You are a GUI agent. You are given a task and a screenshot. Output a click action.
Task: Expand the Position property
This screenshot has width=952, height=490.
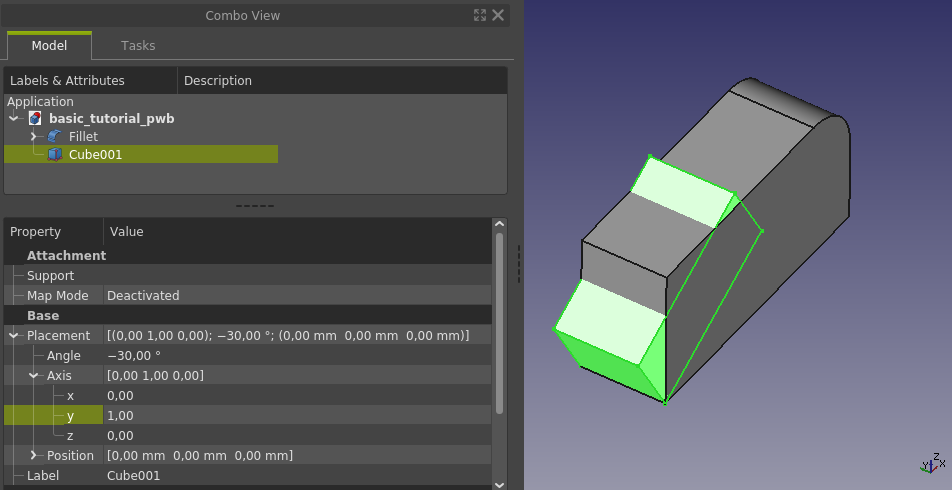point(33,455)
